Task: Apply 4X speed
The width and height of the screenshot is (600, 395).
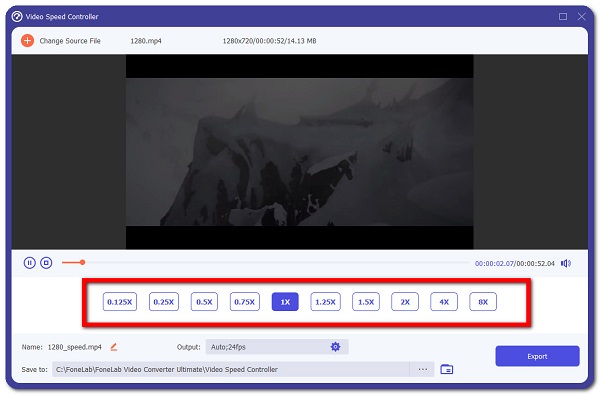Action: (444, 302)
